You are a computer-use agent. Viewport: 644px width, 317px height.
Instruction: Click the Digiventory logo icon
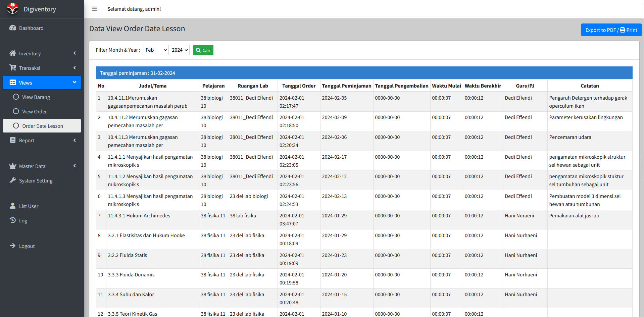[13, 9]
